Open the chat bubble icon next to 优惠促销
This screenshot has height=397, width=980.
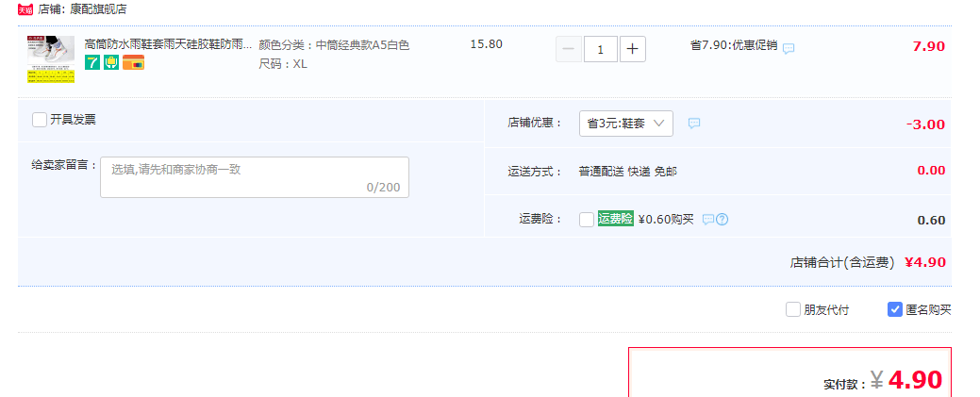pos(789,48)
